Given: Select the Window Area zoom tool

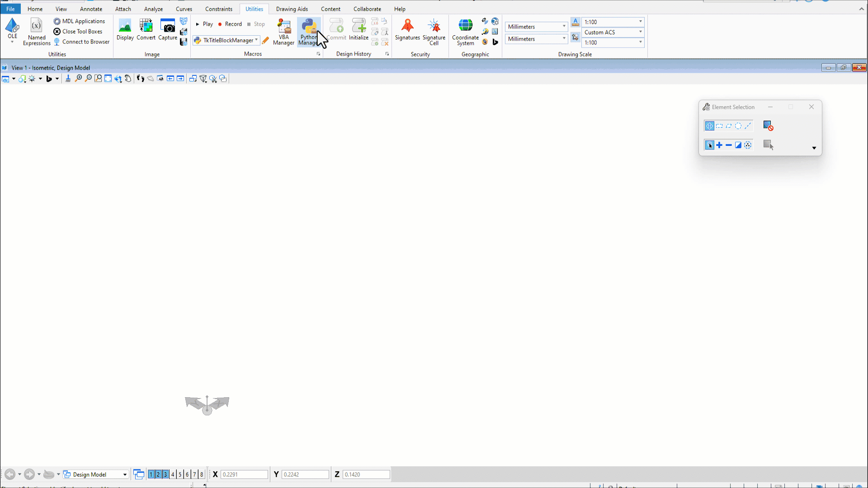Looking at the screenshot, I should (x=98, y=79).
